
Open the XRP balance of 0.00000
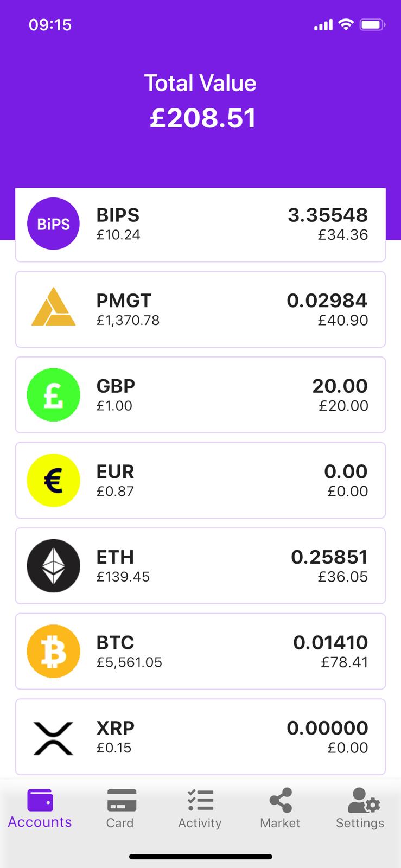pos(327,728)
